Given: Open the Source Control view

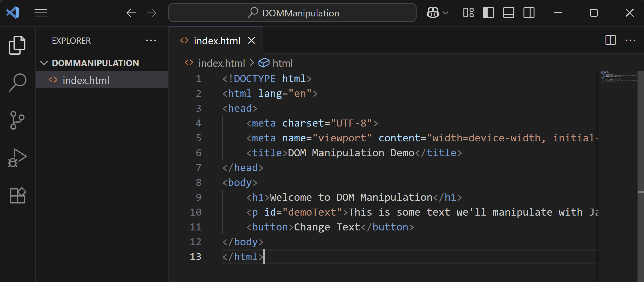Looking at the screenshot, I should (17, 120).
